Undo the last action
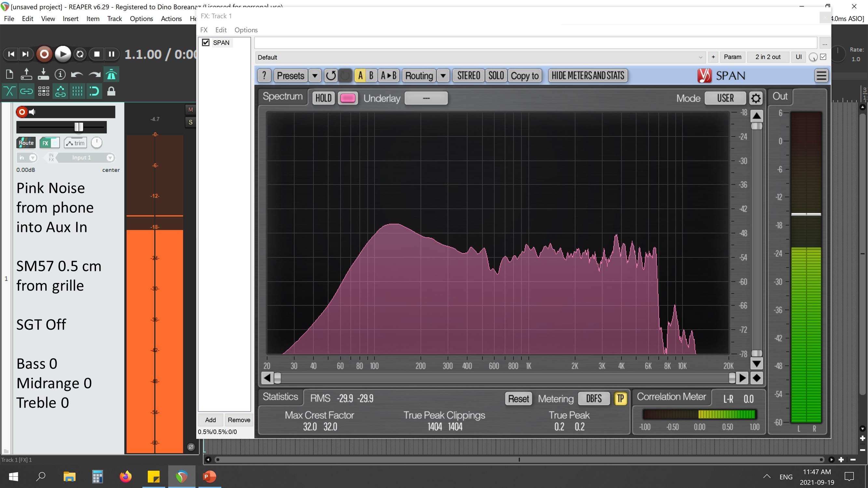This screenshot has width=868, height=488. [x=77, y=75]
